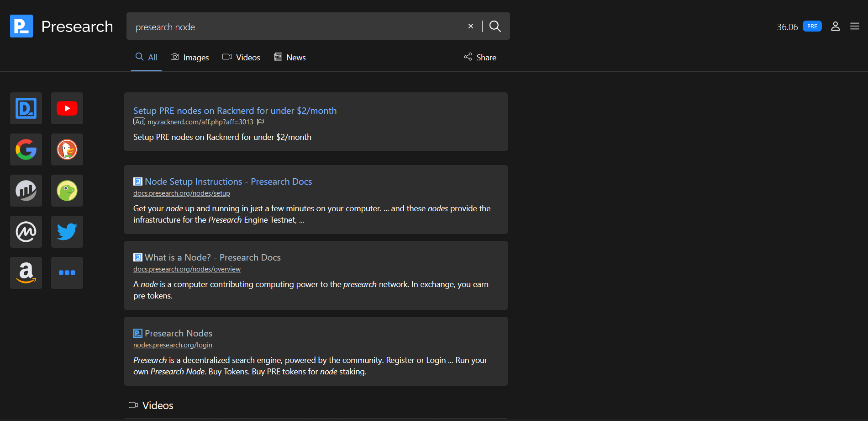Follow the docs.presearch.org/nodes/overview URL
Viewport: 868px width, 421px height.
click(187, 269)
